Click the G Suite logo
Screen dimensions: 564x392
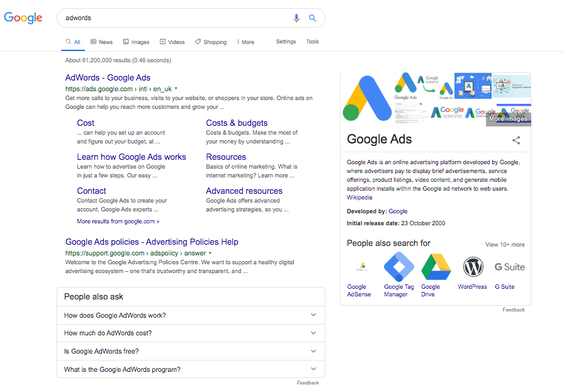509,267
